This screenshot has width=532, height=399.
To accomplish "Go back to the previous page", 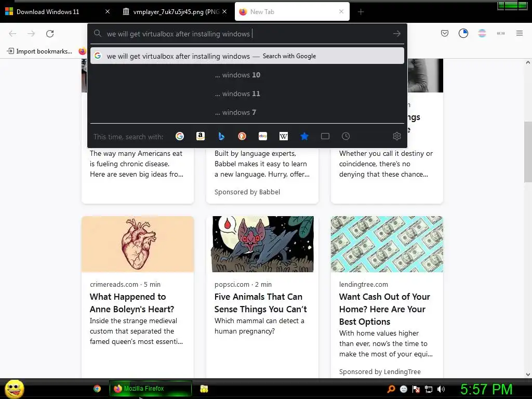I will pos(12,34).
